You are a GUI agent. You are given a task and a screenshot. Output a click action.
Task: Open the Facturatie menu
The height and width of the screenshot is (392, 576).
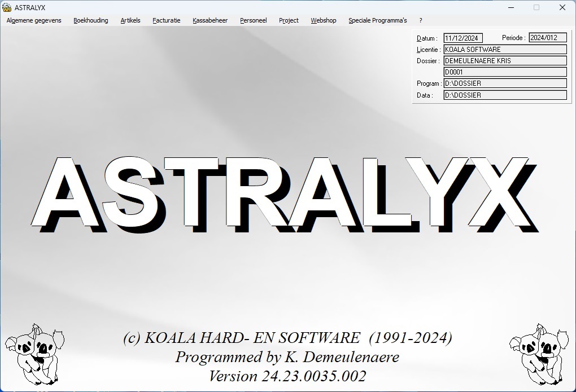pos(167,20)
